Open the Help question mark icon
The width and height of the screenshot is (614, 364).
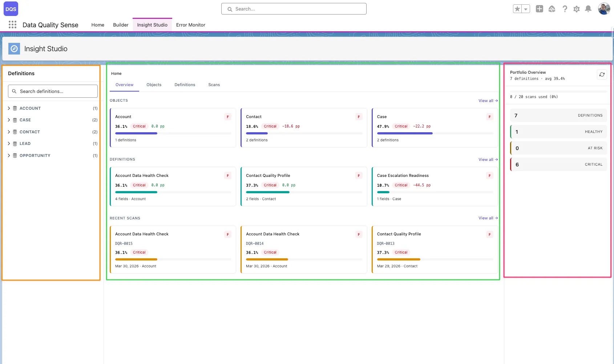(564, 9)
